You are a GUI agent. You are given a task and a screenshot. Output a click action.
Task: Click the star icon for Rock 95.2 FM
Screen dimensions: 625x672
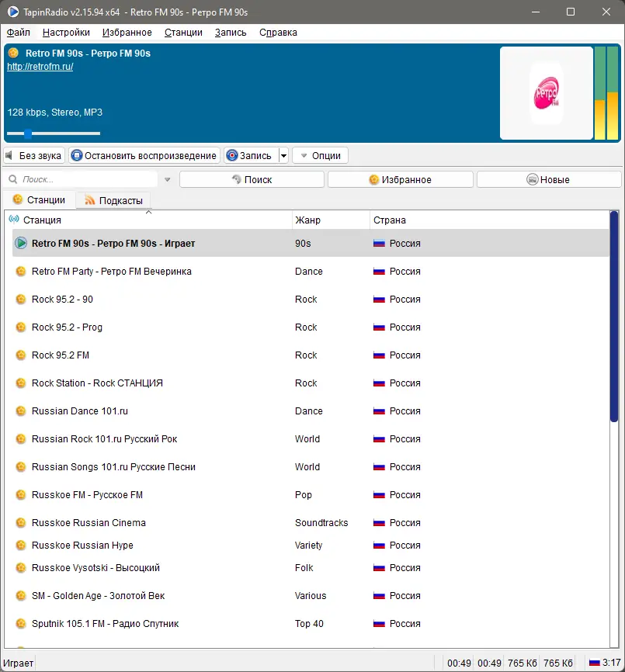20,355
